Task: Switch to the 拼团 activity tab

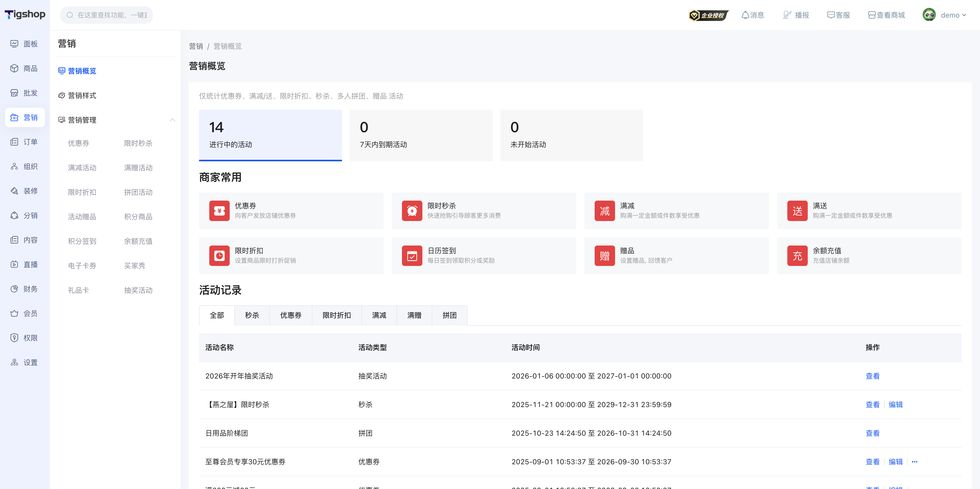Action: tap(449, 315)
